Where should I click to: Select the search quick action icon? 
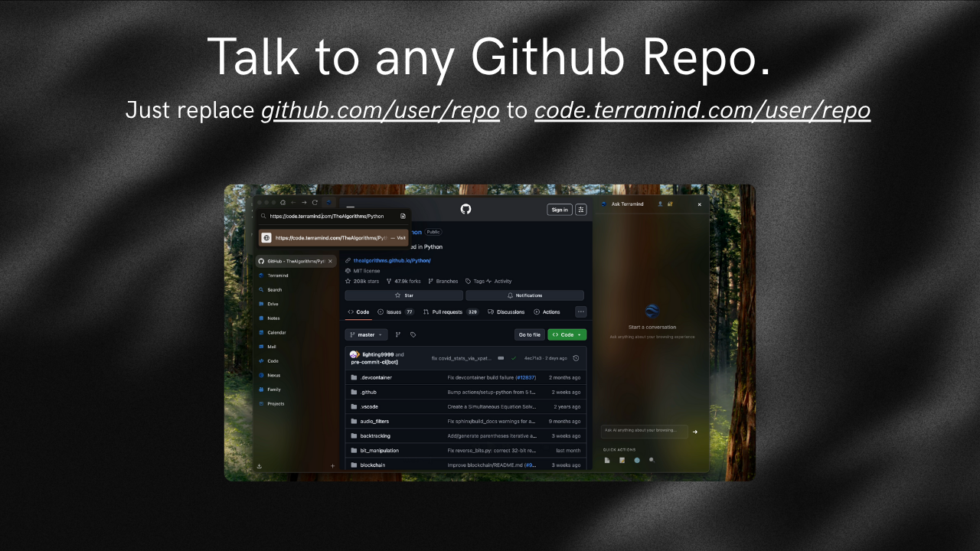click(x=652, y=460)
